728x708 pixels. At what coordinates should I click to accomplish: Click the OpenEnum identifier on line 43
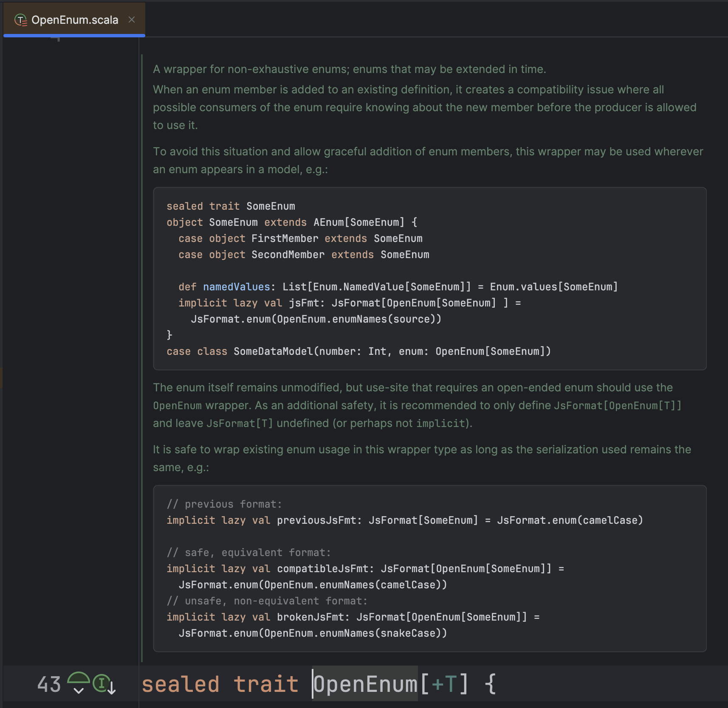click(x=365, y=684)
